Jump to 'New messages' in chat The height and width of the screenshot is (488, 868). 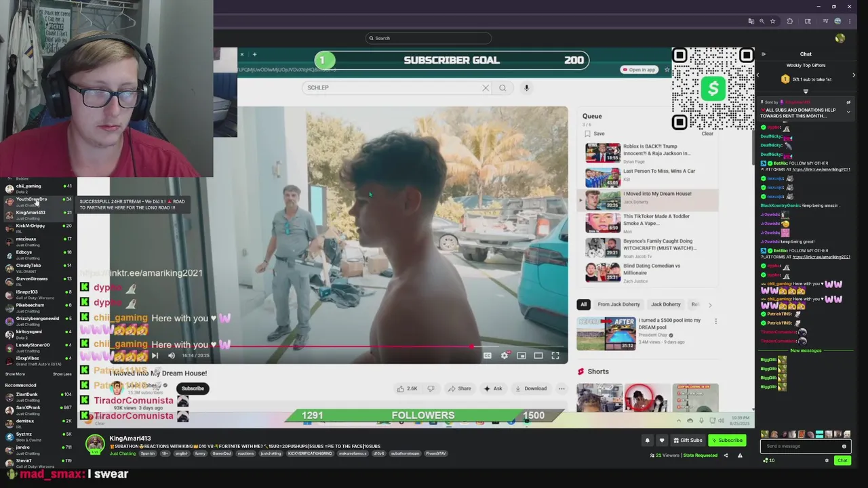(806, 350)
